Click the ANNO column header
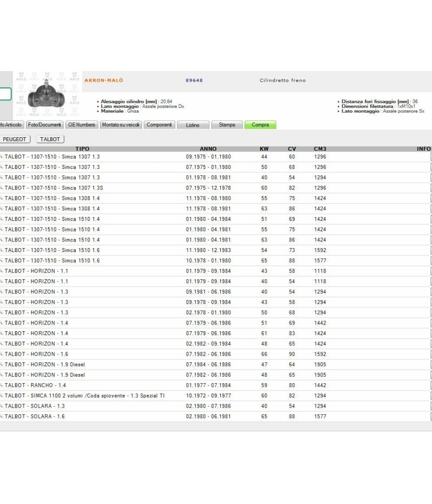432x504 pixels. (208, 149)
